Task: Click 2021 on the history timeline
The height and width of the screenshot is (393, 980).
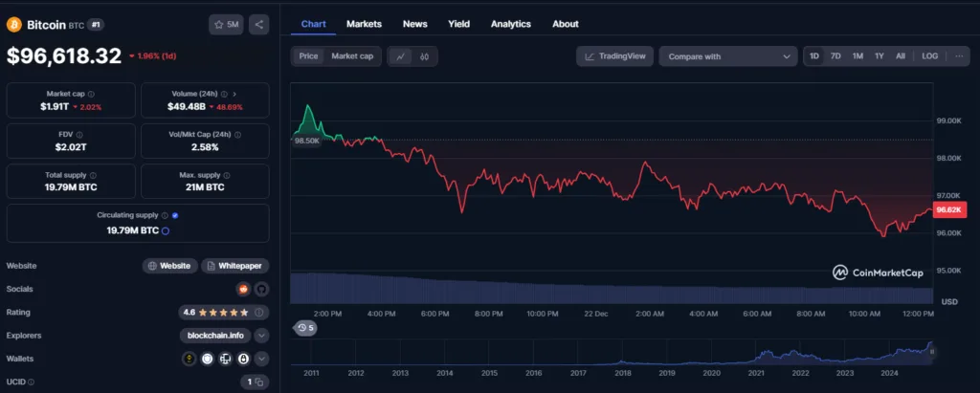Action: pyautogui.click(x=756, y=373)
